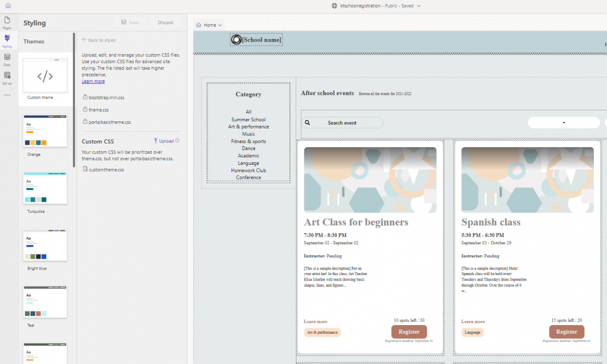Open the Learn more link about custom CSS
This screenshot has width=607, height=364.
click(93, 81)
